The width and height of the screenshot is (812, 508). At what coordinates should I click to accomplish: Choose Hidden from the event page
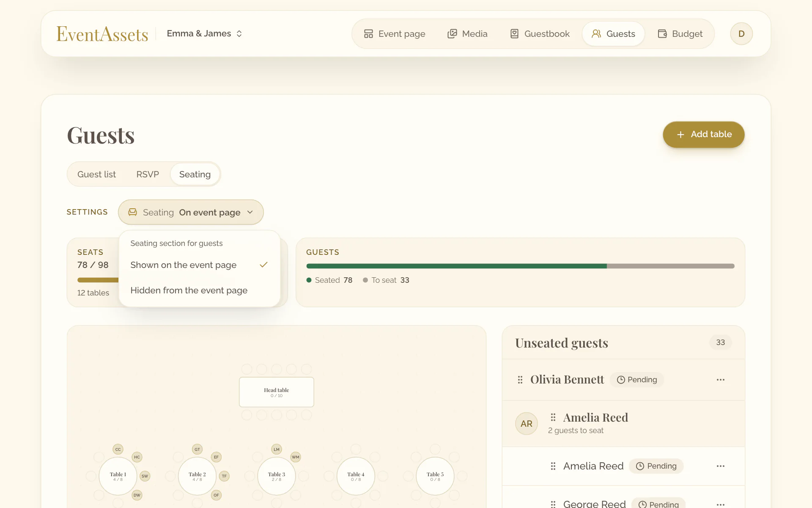pyautogui.click(x=200, y=290)
